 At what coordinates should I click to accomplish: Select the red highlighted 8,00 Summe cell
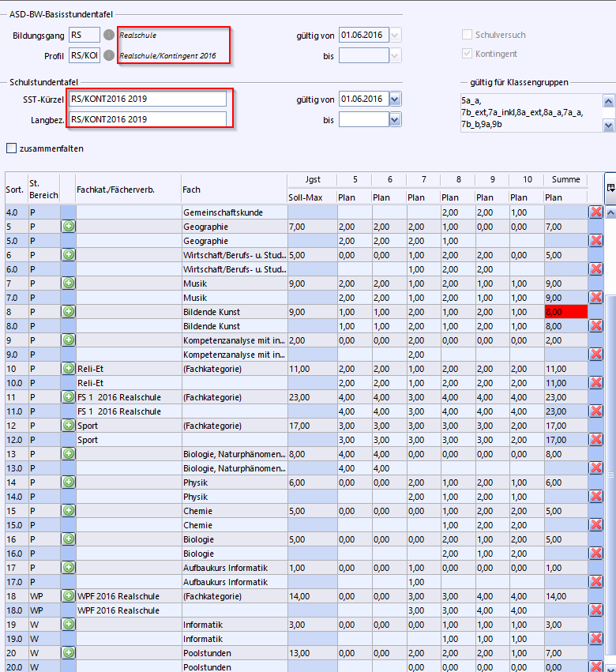(x=565, y=312)
